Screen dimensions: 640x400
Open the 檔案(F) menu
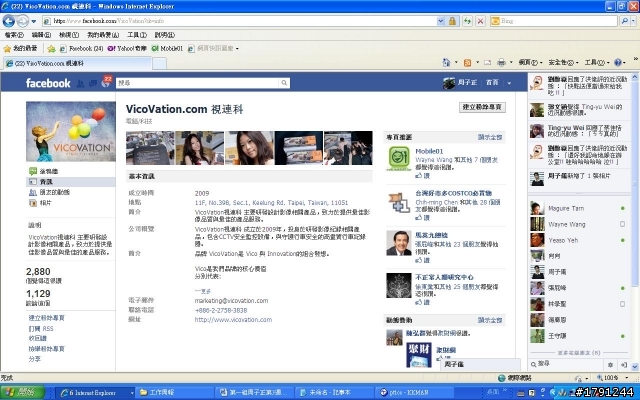pos(14,35)
